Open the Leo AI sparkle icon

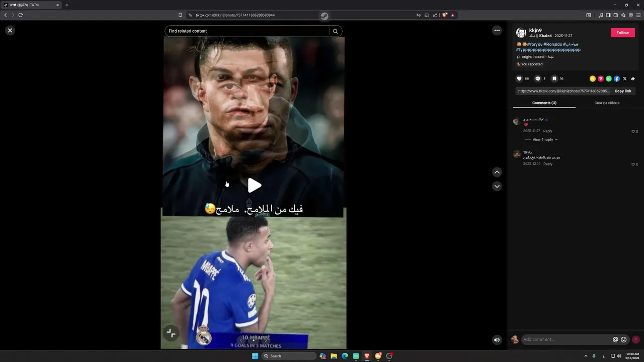pos(623,15)
